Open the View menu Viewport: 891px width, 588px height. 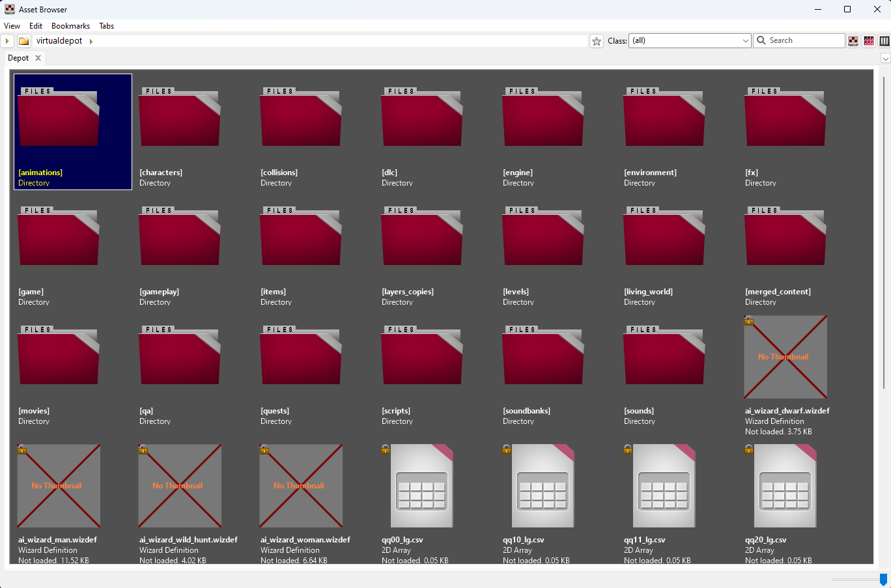[x=12, y=26]
